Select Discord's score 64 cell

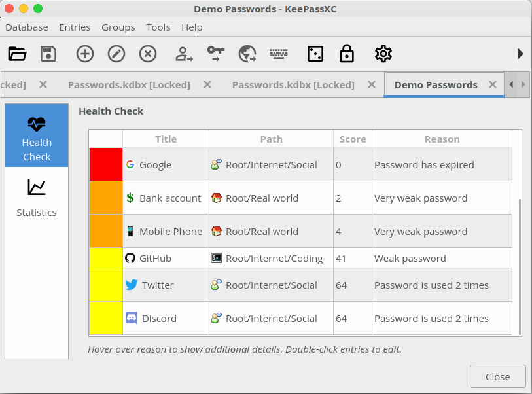coord(353,318)
